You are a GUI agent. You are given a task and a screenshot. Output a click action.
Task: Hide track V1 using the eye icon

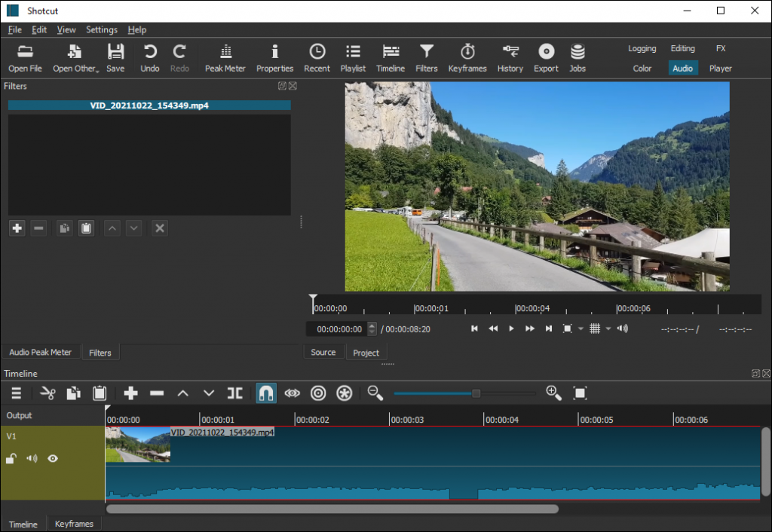point(53,458)
